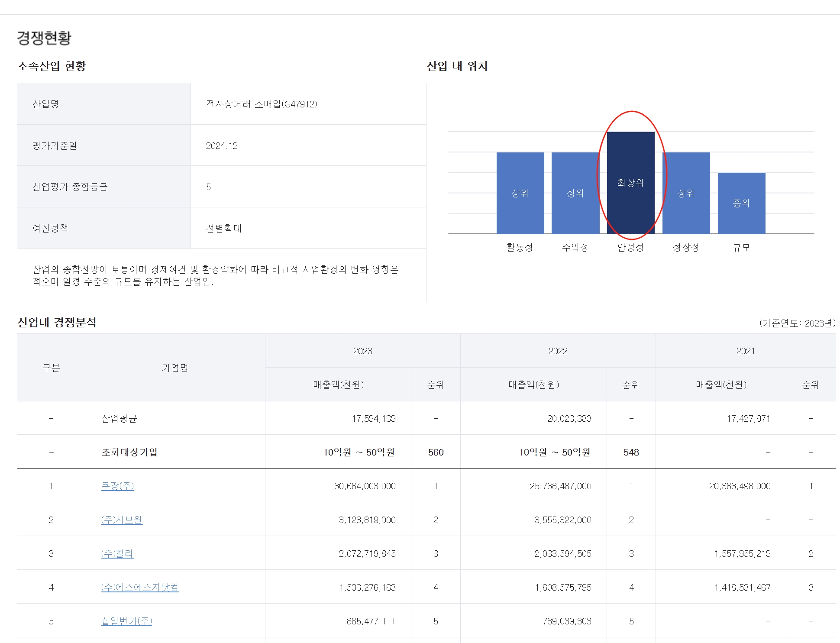The width and height of the screenshot is (840, 643).
Task: Click the 전자상거래 소매업(G47912) industry name
Action: click(262, 104)
